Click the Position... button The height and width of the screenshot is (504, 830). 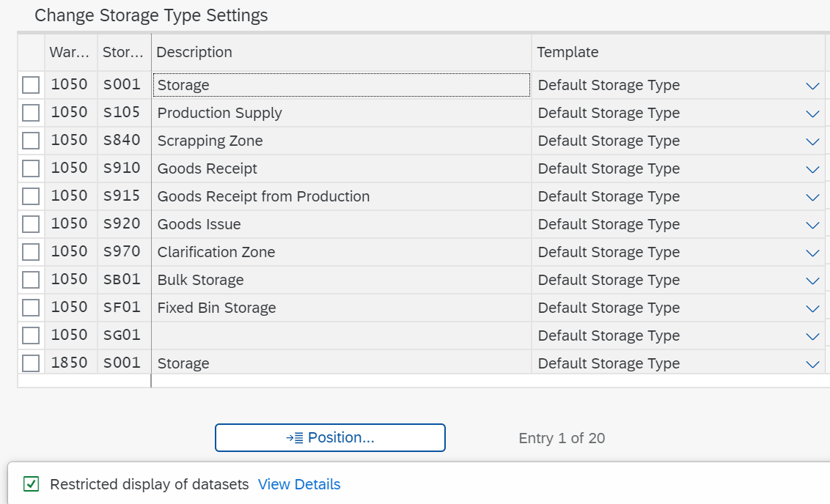tap(330, 437)
